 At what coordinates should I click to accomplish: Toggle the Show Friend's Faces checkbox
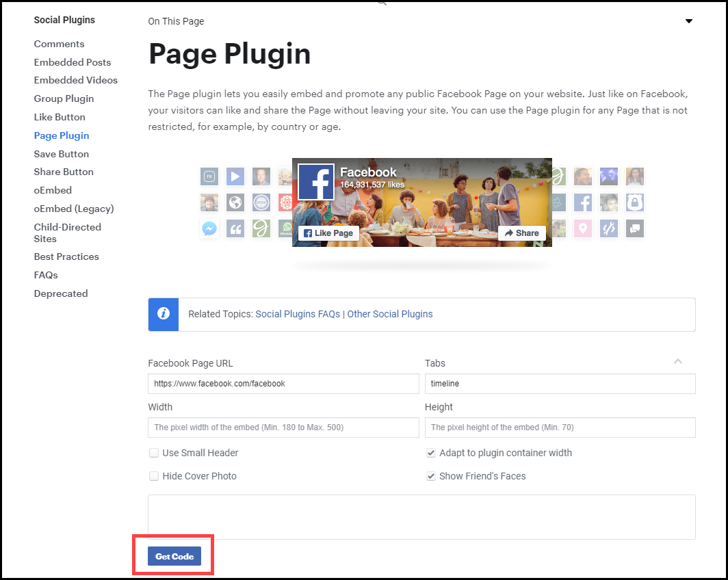431,476
